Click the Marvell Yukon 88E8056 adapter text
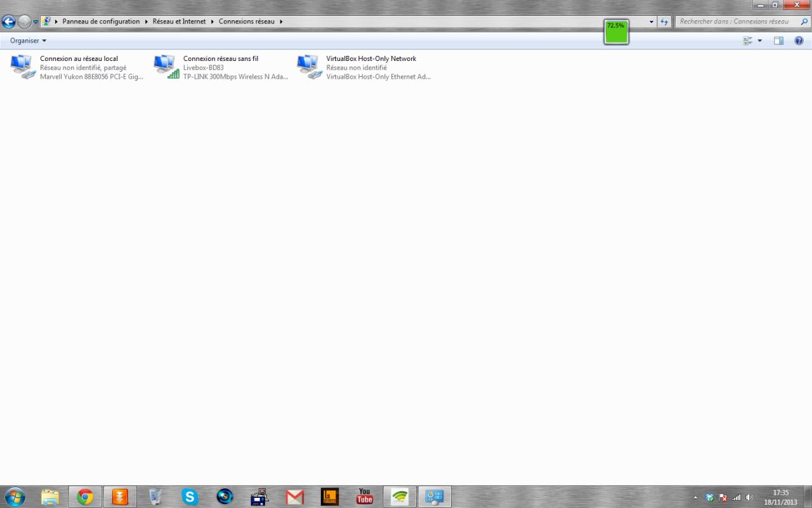This screenshot has width=812, height=508. 92,77
